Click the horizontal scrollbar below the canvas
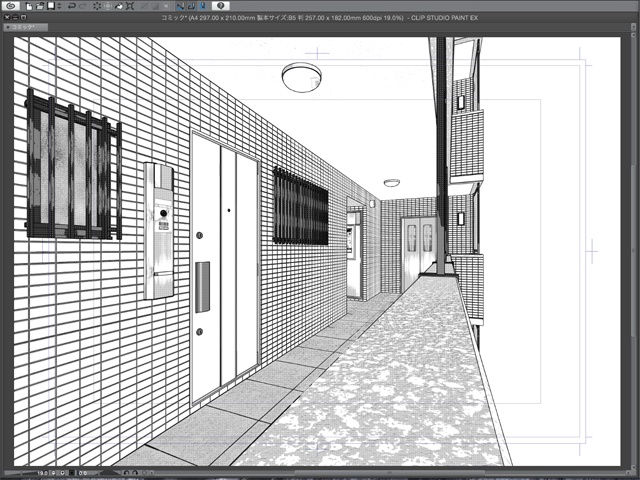This screenshot has width=640, height=480. [x=388, y=473]
